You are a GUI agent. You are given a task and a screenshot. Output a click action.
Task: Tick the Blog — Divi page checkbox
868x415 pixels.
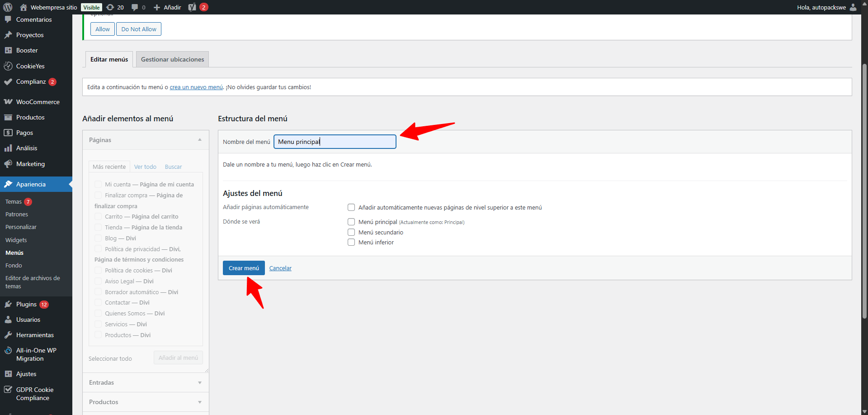(98, 238)
